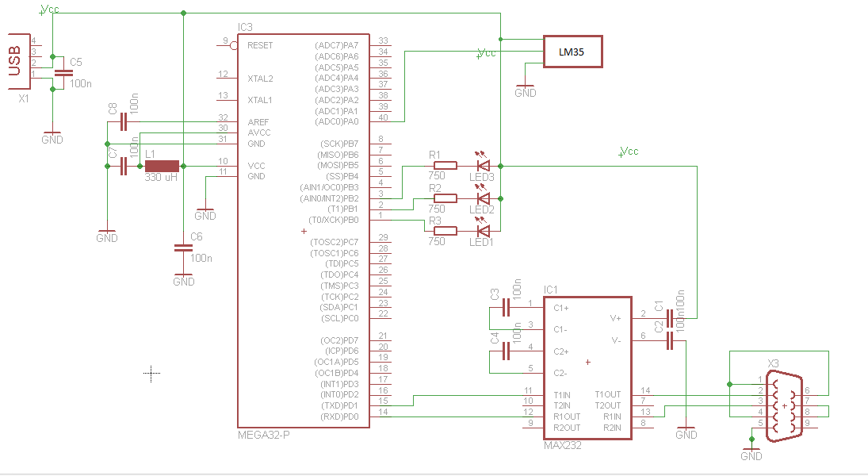868x476 pixels.
Task: Click the (SCL)PC0 pin label
Action: 340,319
